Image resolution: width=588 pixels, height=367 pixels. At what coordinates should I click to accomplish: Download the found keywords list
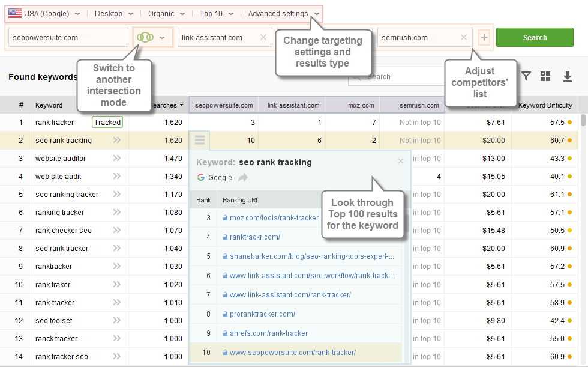(x=568, y=76)
